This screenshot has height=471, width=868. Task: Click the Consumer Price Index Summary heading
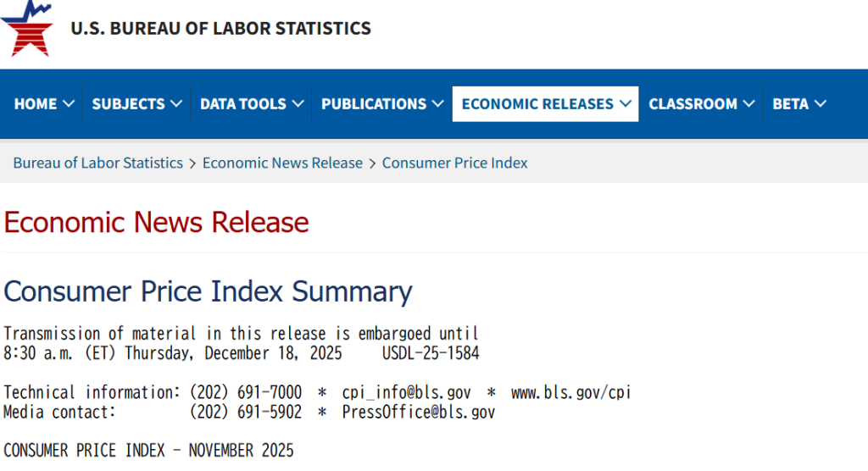pos(208,291)
